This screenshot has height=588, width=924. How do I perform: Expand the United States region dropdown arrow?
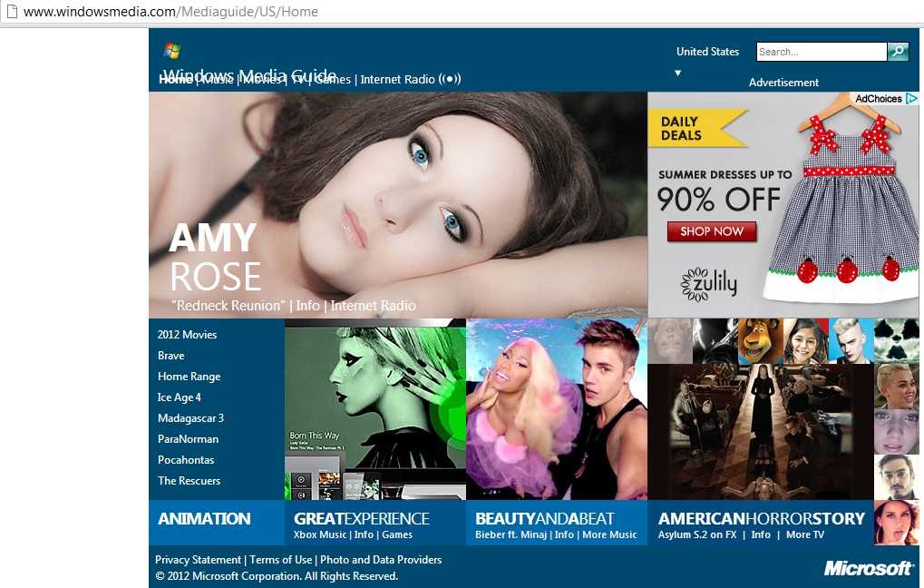pyautogui.click(x=677, y=73)
